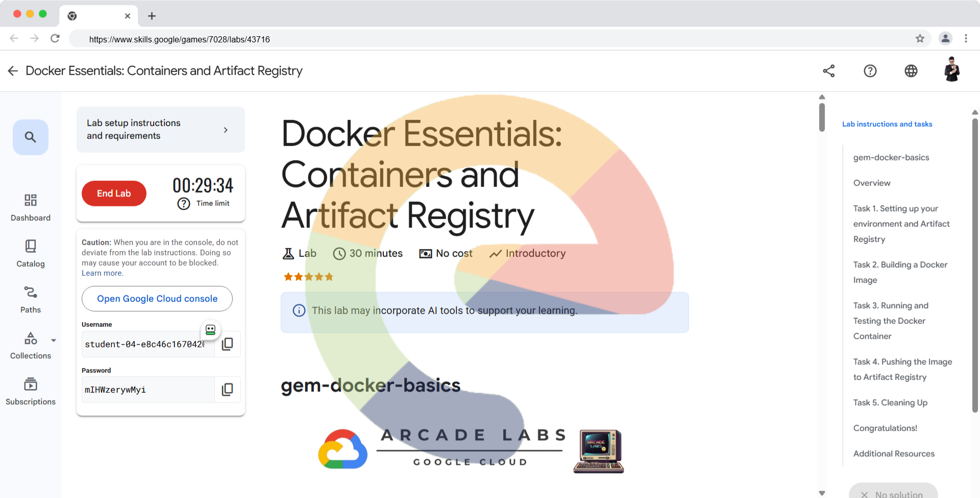Go to Task 2 Building a Docker Image

[900, 272]
